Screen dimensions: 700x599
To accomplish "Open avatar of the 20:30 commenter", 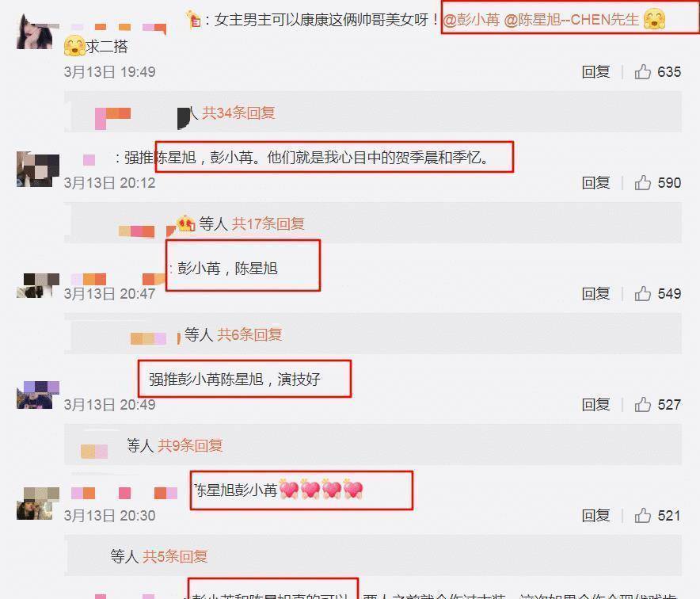I will click(38, 503).
